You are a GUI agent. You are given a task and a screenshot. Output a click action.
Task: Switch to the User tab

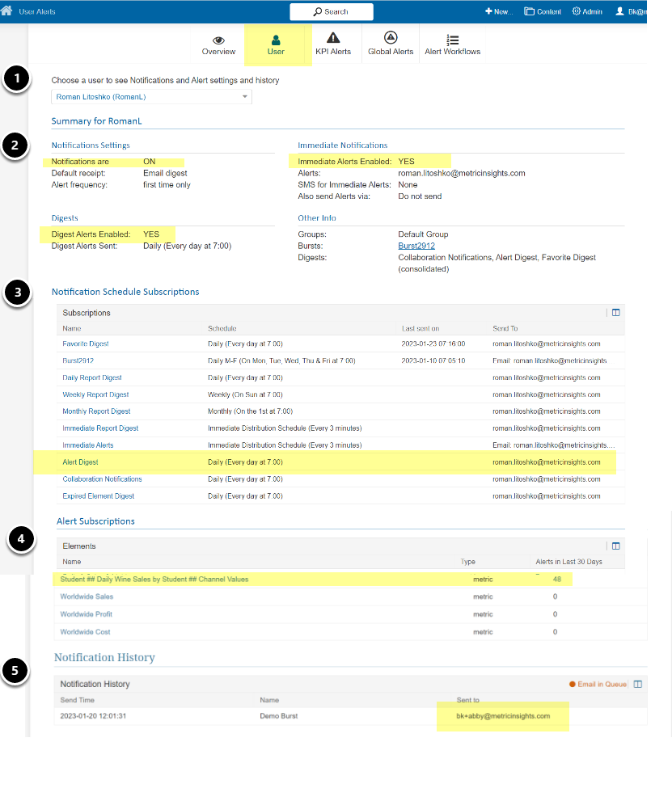click(276, 45)
